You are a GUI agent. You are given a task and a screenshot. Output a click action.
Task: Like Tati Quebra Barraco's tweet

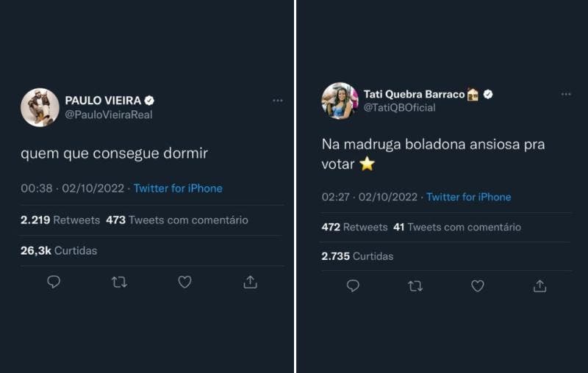pyautogui.click(x=478, y=286)
